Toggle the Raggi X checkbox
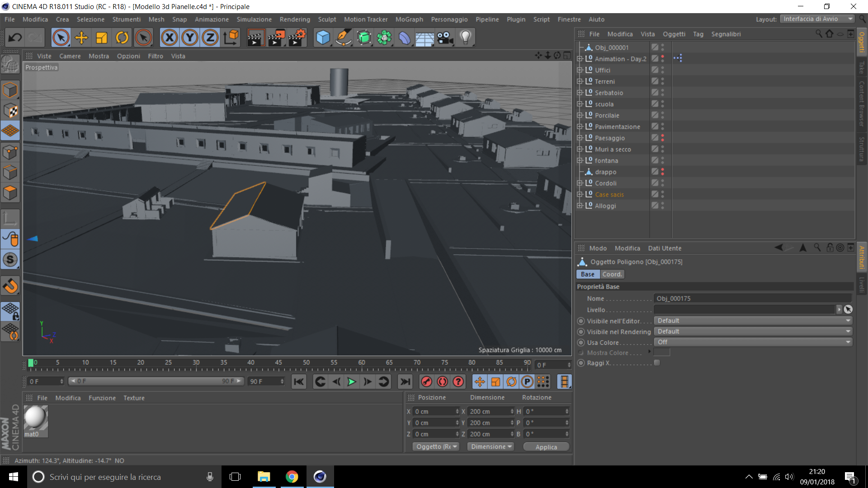Image resolution: width=868 pixels, height=488 pixels. pos(657,363)
